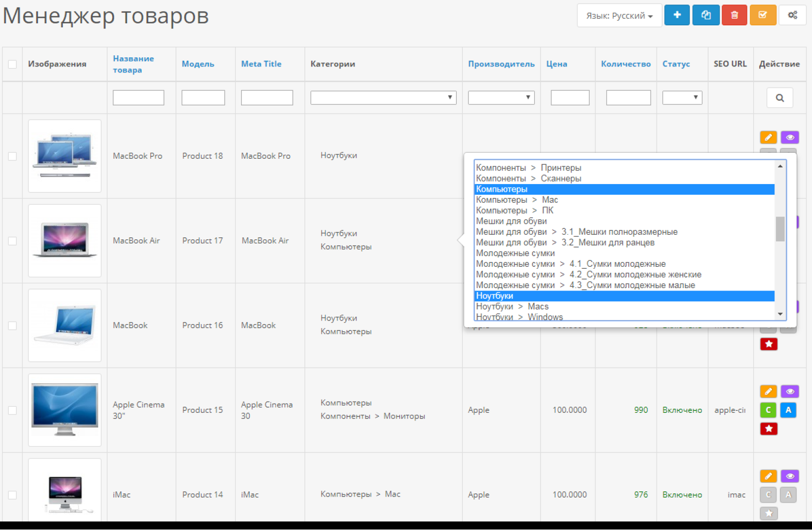Open the Категории filter dropdown

coord(383,97)
